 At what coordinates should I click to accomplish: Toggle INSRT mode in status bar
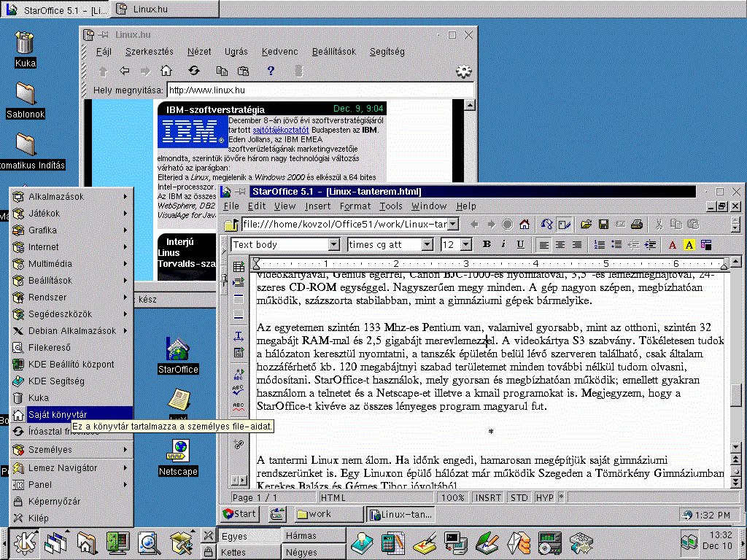click(488, 497)
